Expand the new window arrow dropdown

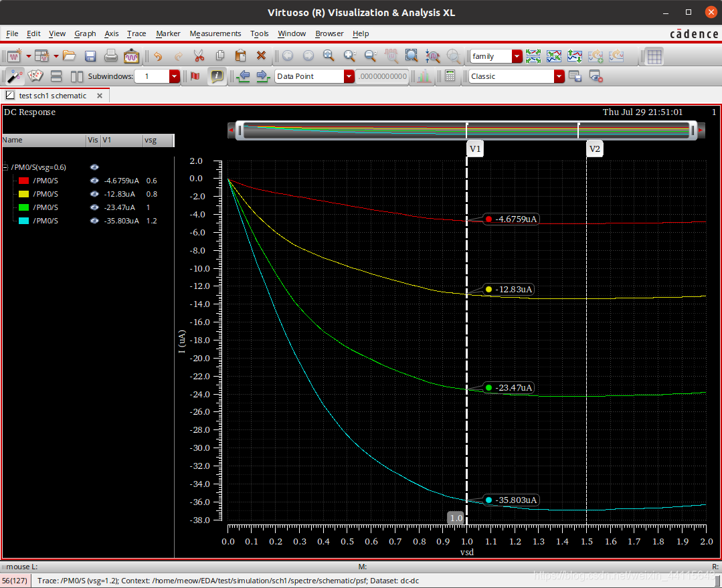29,56
